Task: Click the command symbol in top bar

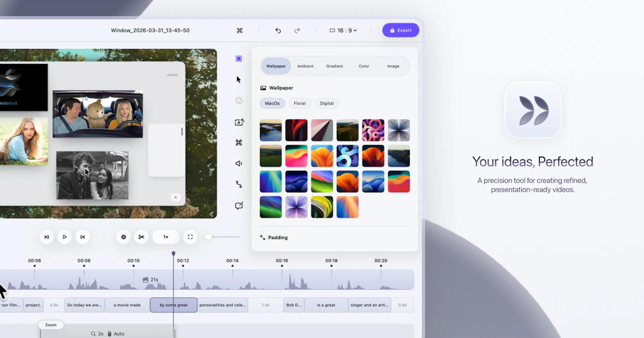Action: tap(239, 31)
